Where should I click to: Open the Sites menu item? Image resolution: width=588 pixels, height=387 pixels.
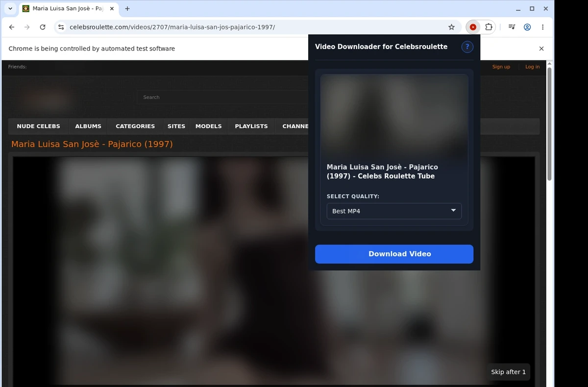pos(176,126)
